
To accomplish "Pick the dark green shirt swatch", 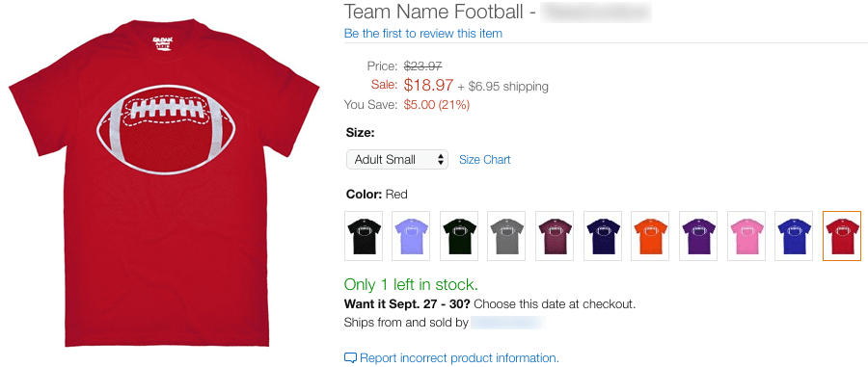I will coord(459,236).
